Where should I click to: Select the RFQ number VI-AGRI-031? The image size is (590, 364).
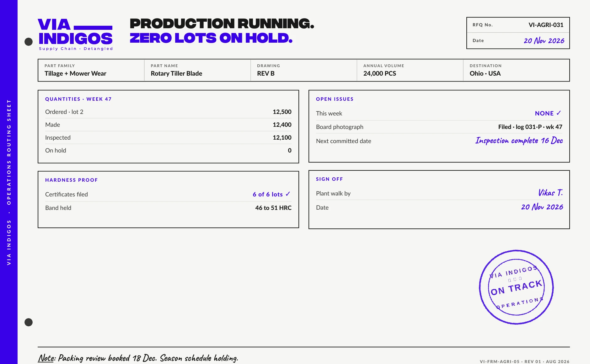546,25
